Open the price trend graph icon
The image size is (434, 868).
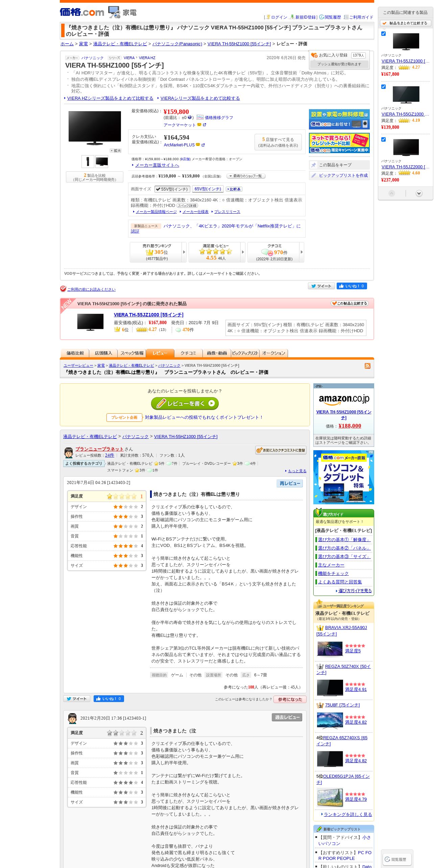pos(200,117)
